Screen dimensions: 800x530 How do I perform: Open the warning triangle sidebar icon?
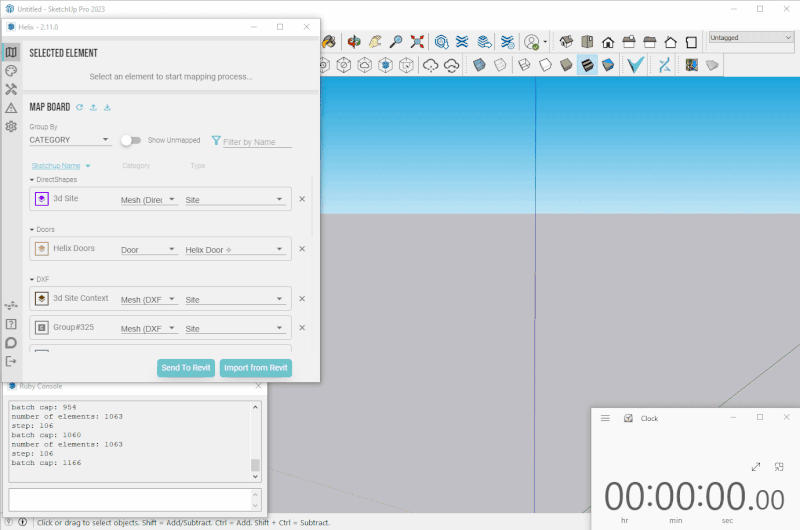[x=11, y=108]
